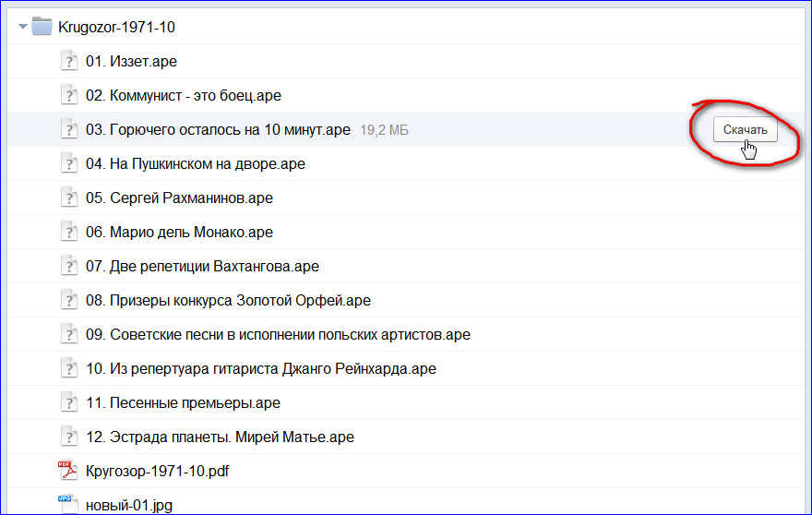Select 11. Песенные премьеры.ape file
Screen dimensions: 812x515
(x=183, y=403)
